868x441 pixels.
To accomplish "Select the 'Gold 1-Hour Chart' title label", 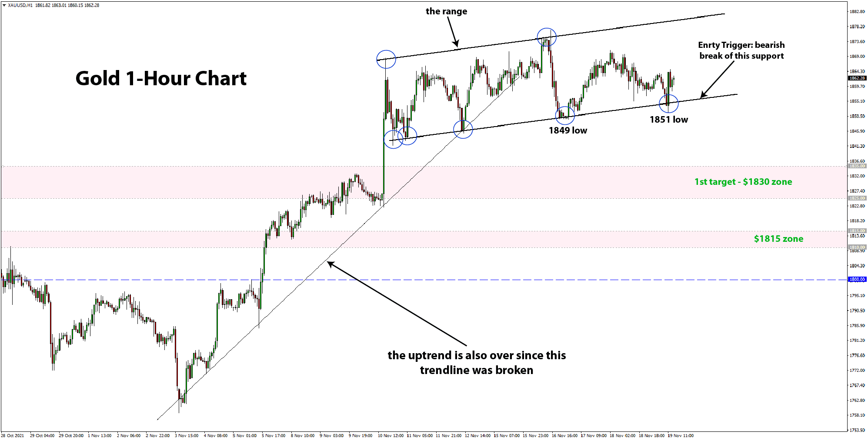I will pos(161,78).
